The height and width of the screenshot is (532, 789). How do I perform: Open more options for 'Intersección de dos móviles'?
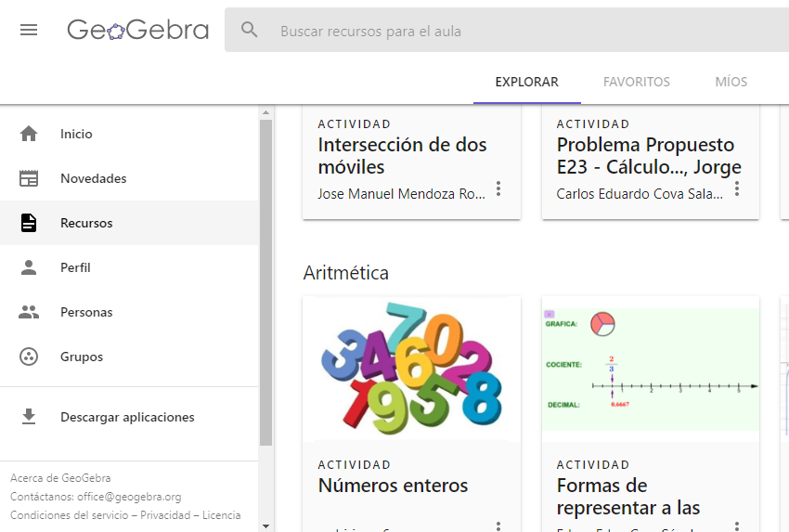pos(498,188)
